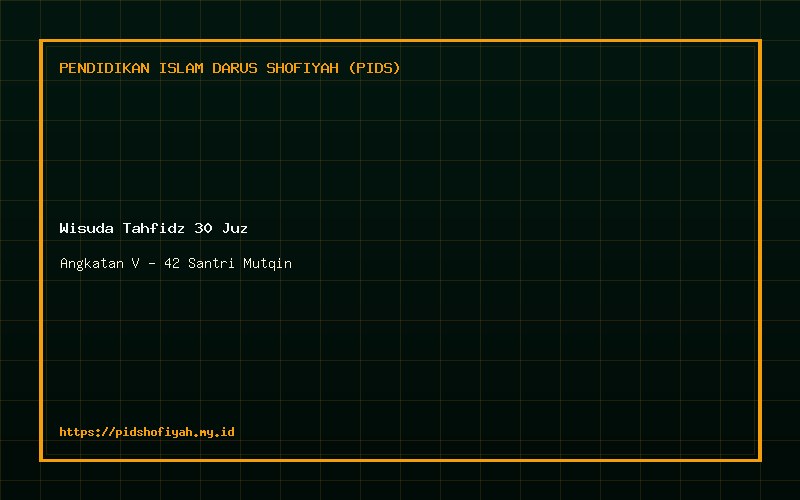Click the word "PENDIDIKAN" in the header
The width and height of the screenshot is (800, 500).
[105, 68]
